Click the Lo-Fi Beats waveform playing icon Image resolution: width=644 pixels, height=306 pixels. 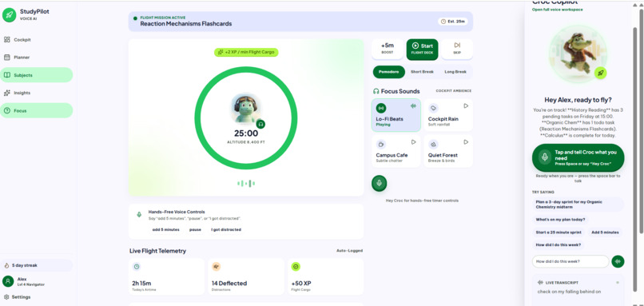pyautogui.click(x=413, y=106)
